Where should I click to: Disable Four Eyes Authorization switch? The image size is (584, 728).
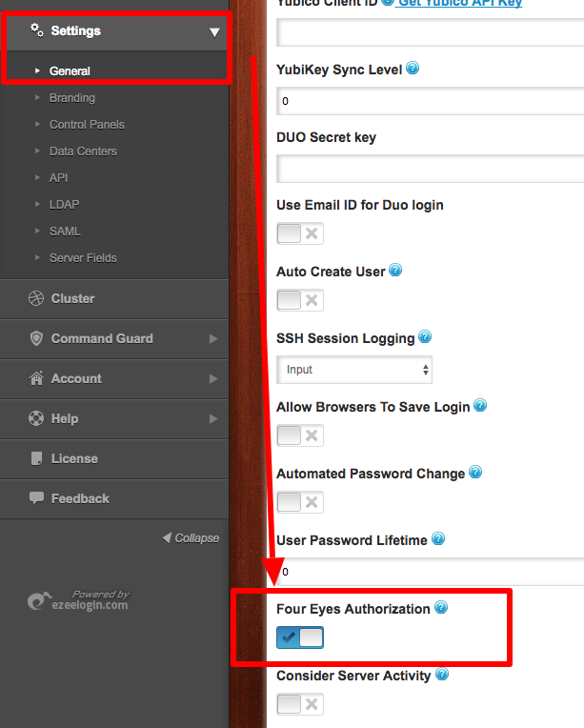tap(300, 637)
